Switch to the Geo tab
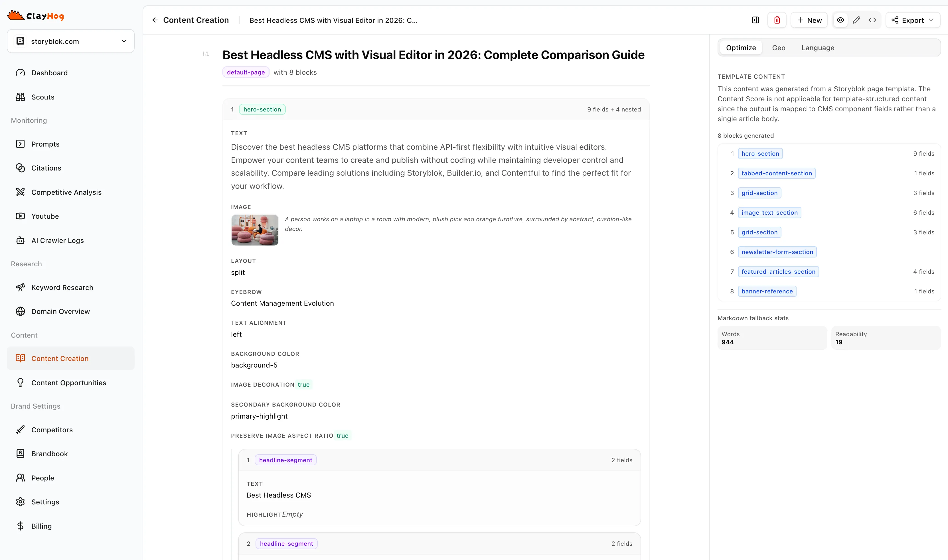Screen dimensions: 948x560 pos(778,48)
